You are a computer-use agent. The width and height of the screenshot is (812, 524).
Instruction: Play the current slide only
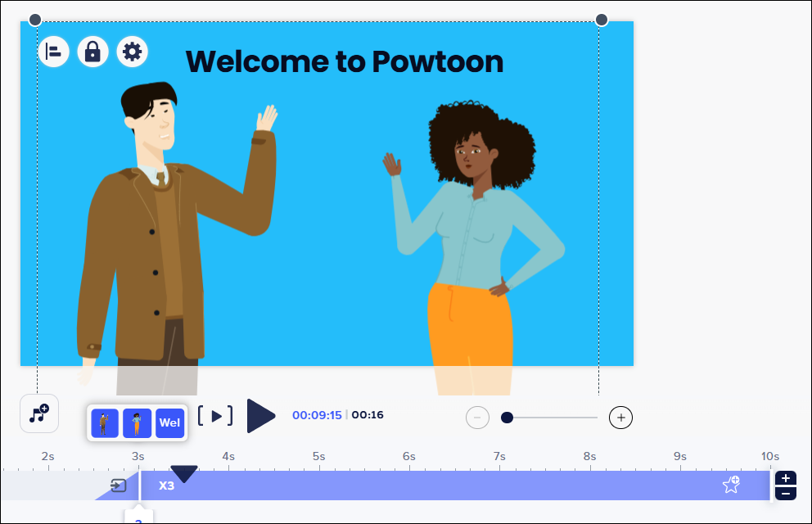pos(215,416)
